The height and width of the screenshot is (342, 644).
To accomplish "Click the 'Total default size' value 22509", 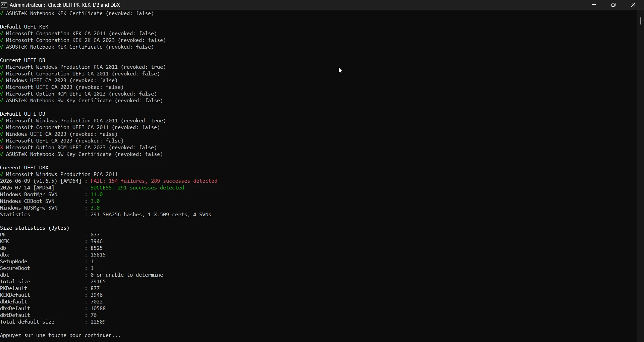I will pos(99,322).
